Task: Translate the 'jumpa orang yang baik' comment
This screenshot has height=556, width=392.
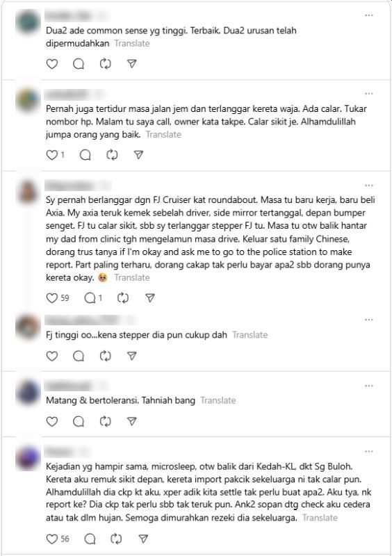Action: click(163, 134)
